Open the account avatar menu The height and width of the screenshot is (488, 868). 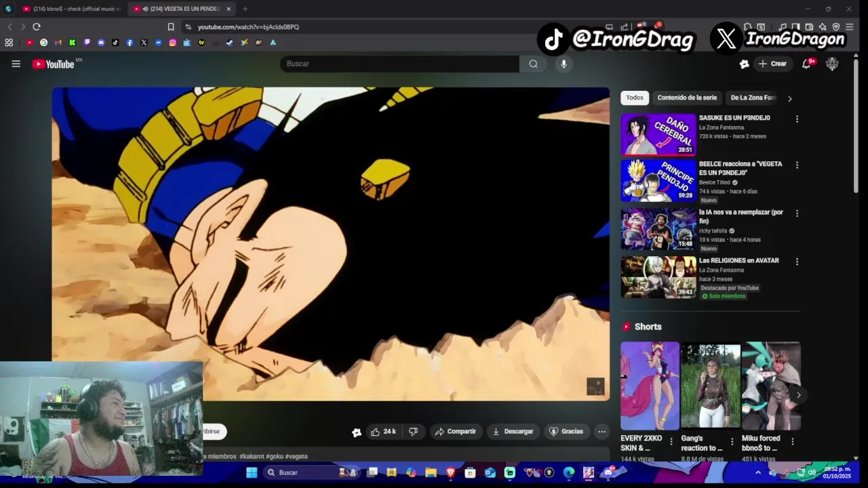tap(832, 64)
